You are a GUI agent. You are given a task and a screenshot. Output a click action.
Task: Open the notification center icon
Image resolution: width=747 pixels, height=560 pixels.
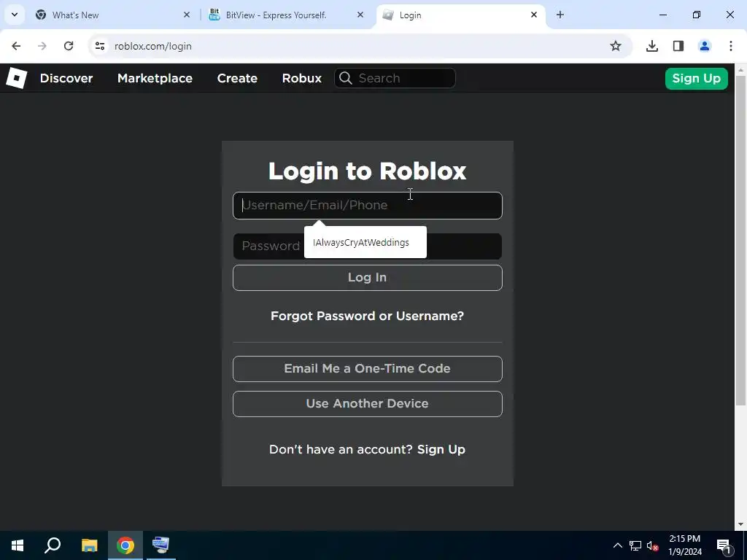[724, 545]
